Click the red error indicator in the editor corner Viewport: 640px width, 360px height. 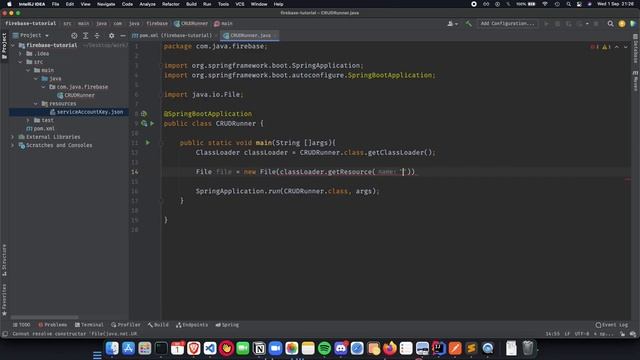coord(594,47)
